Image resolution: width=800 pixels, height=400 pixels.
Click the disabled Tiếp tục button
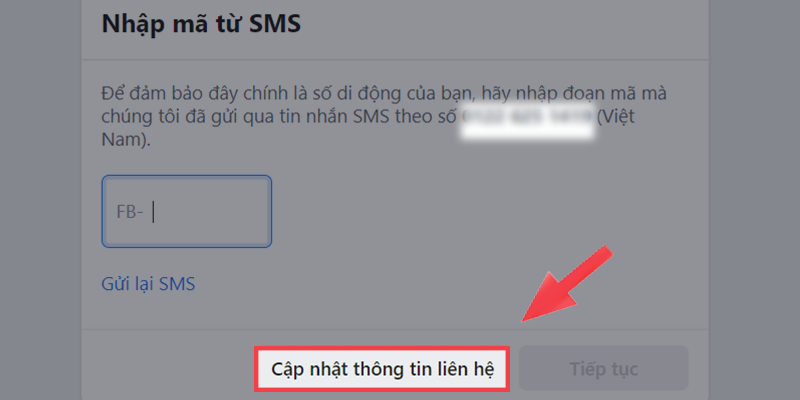point(604,368)
